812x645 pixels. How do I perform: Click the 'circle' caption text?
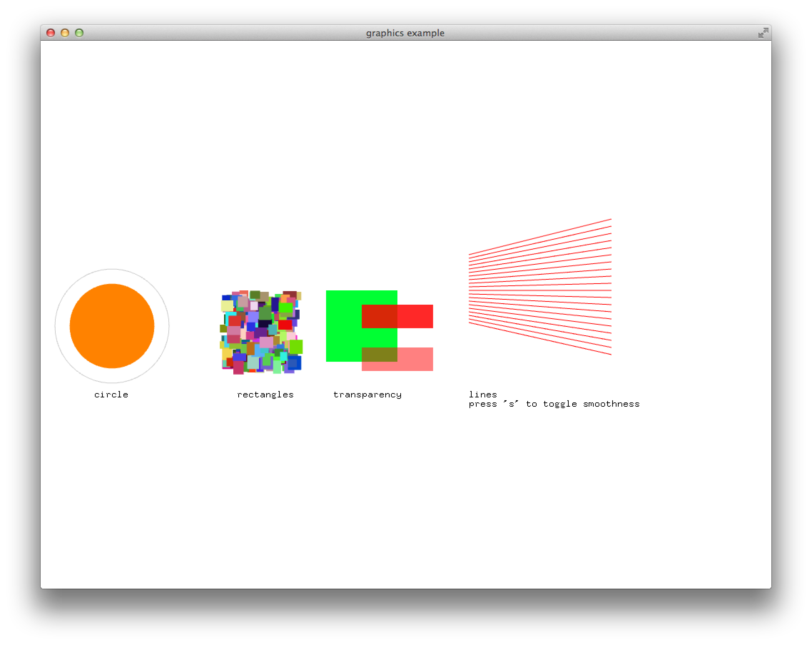tap(111, 394)
